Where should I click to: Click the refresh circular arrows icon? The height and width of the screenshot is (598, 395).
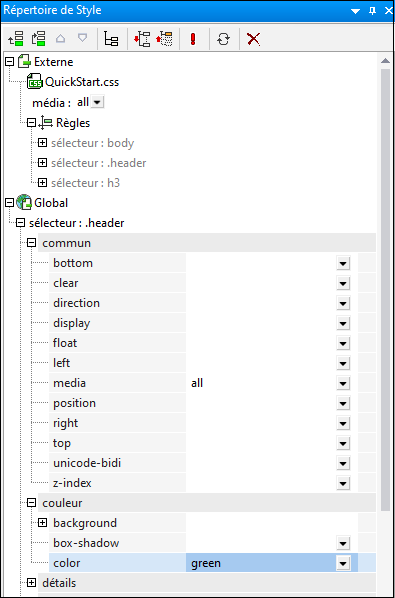tap(223, 39)
